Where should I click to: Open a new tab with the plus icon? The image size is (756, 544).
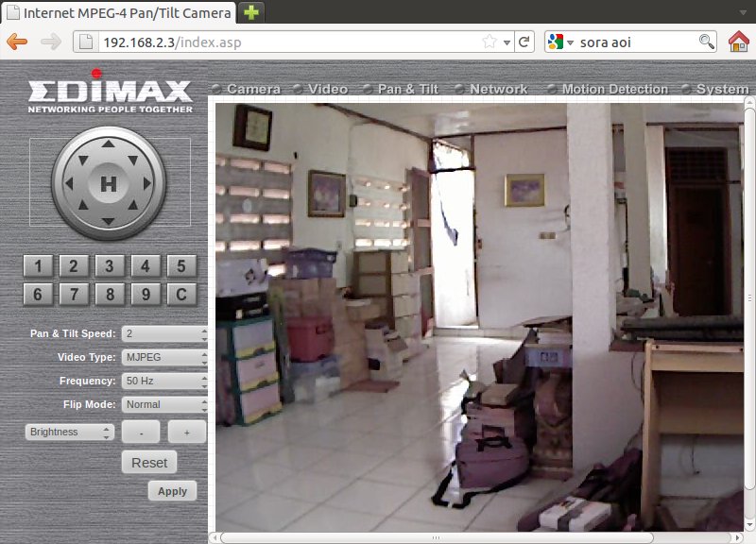[251, 12]
